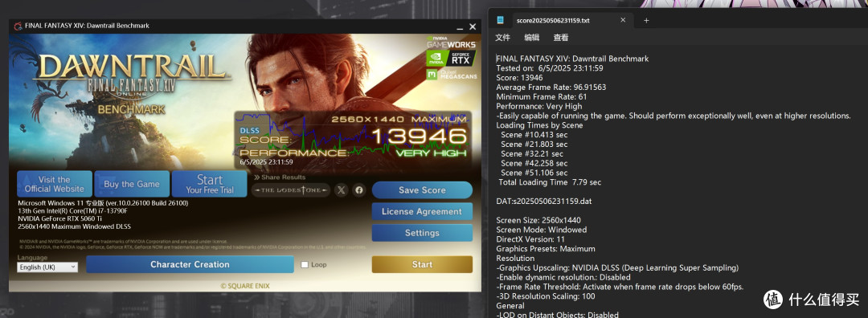Click the X (Twitter) share icon

(342, 190)
